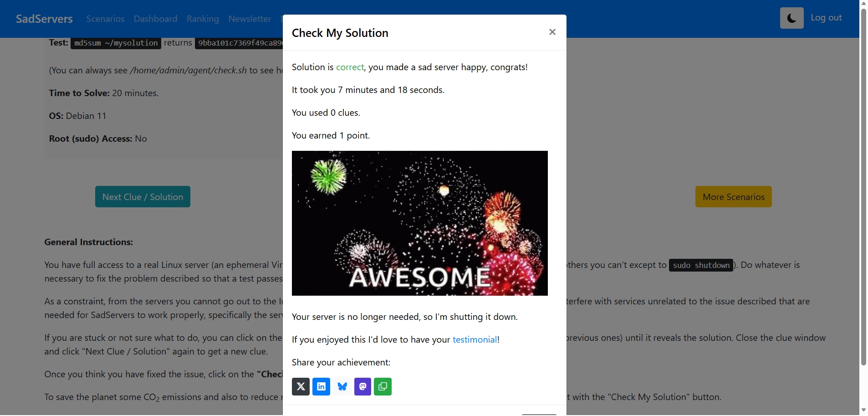Click the page vertical scrollbar thumb

click(863, 187)
